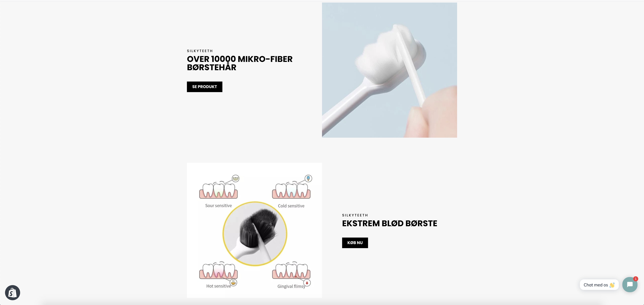The width and height of the screenshot is (644, 305).
Task: Click the KØB NU button
Action: [355, 243]
